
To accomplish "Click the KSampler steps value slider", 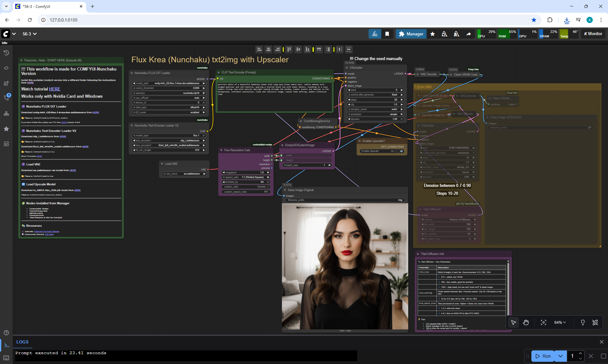I will point(375,100).
